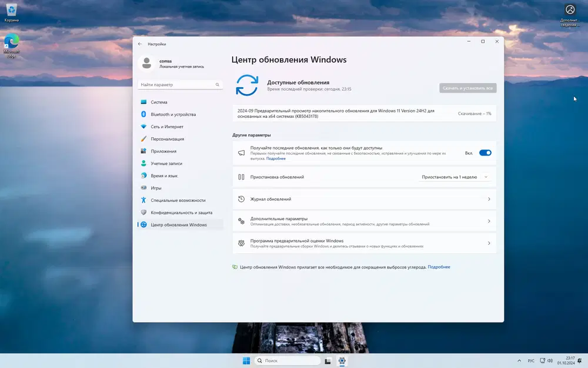Click the Доступные обновления heading text
Image resolution: width=588 pixels, height=368 pixels.
298,82
